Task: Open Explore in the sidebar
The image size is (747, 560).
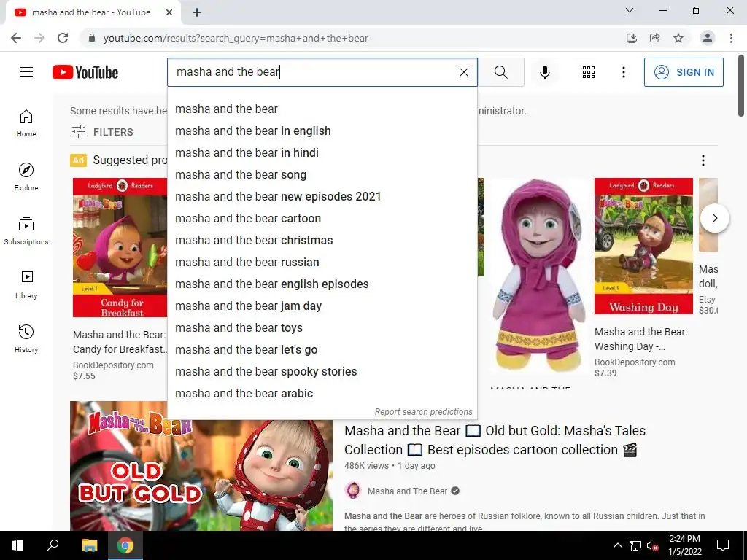Action: click(26, 177)
